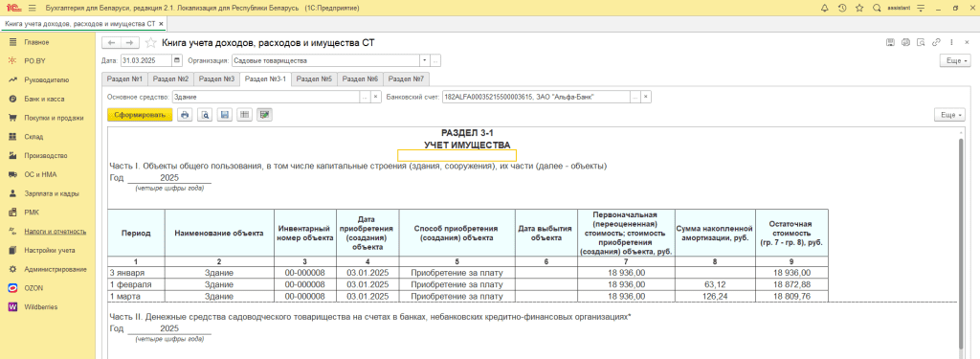Open Покупки и продажи section
Viewport: 980px width, 359px height.
(54, 118)
